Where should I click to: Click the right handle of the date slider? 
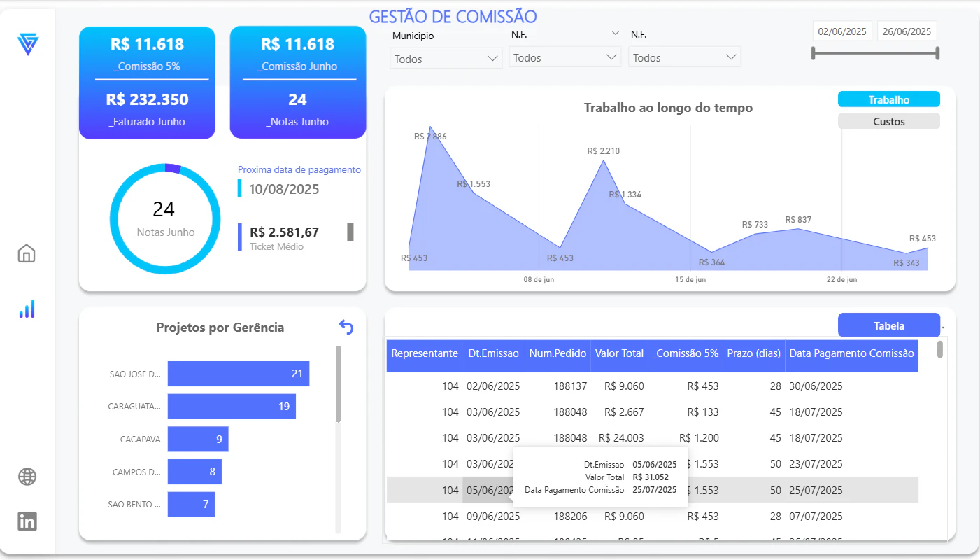click(937, 53)
